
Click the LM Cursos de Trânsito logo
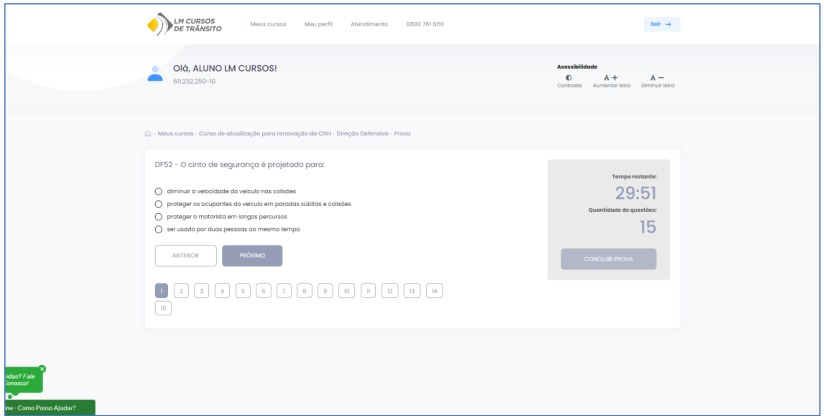(184, 24)
